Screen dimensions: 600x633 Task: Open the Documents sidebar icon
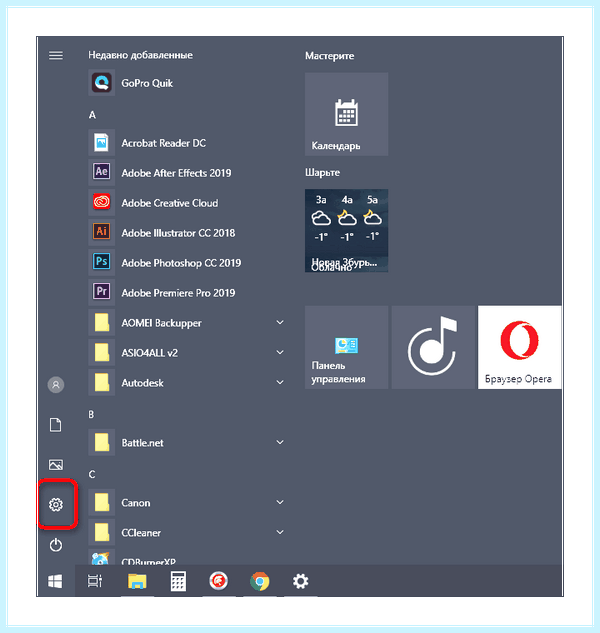pos(56,425)
